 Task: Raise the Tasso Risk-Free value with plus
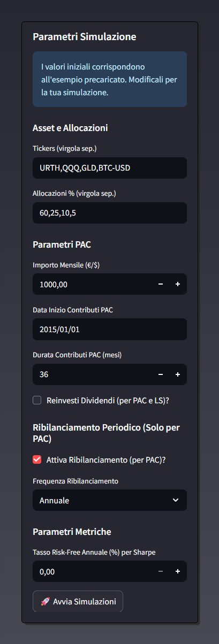pos(178,572)
